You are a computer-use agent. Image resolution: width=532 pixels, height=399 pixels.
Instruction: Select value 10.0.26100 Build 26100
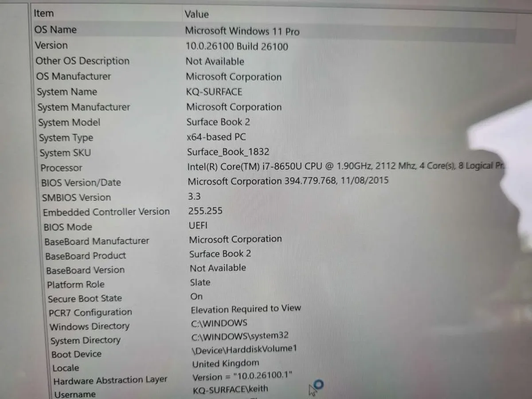[237, 47]
